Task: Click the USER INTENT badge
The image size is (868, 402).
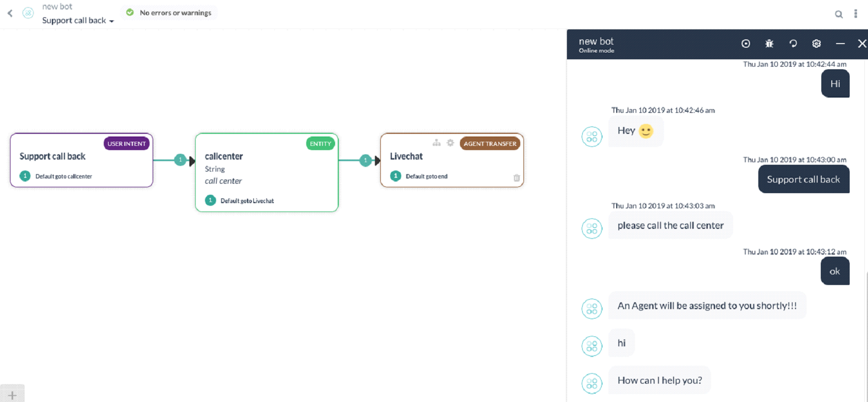Action: [x=126, y=144]
